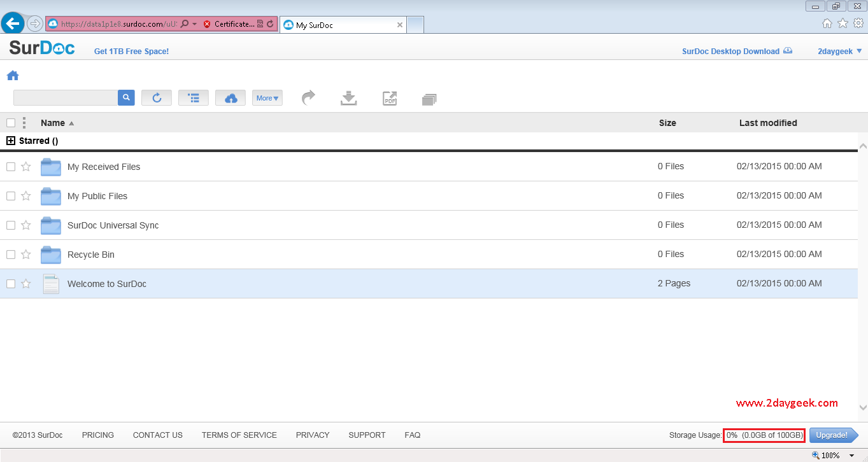Open the TERMS OF SERVICE link
Viewport: 868px width, 462px height.
[x=239, y=435]
